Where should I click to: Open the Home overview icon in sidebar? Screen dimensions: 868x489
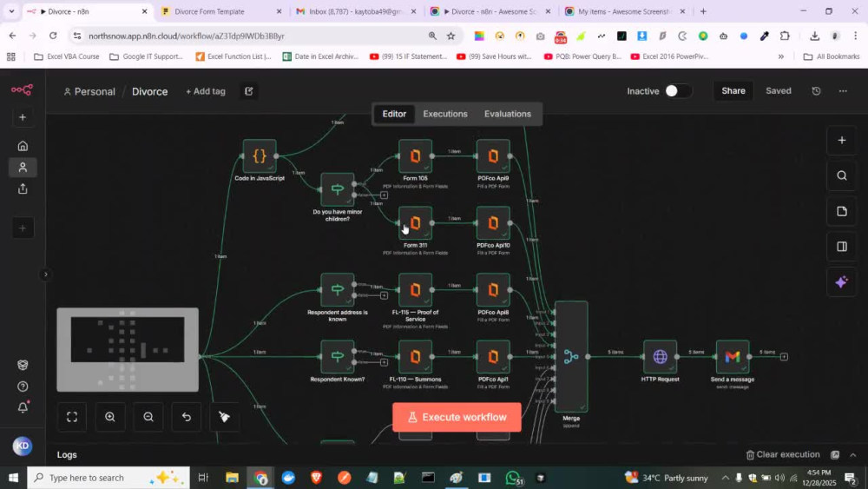[23, 146]
